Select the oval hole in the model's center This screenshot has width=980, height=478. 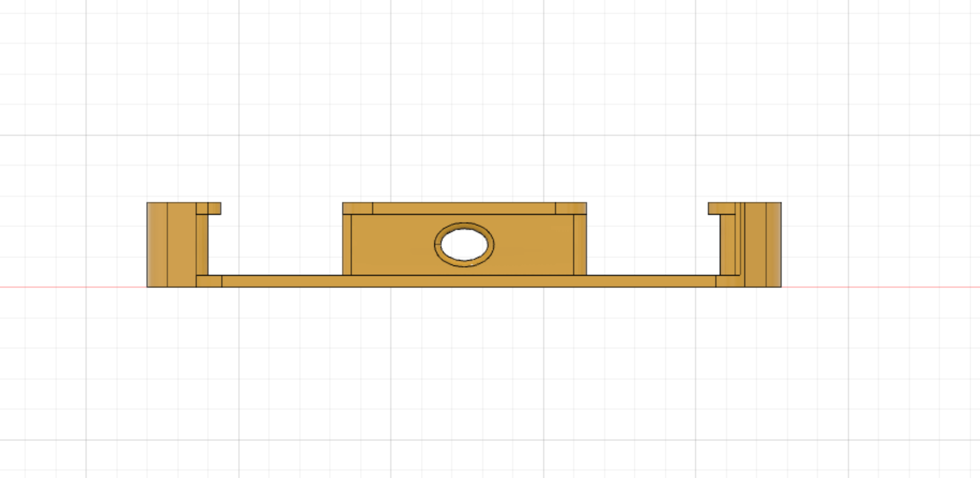tap(464, 245)
